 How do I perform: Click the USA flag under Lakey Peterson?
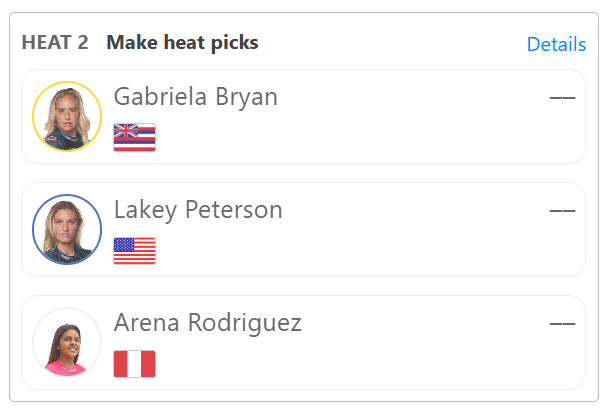pos(135,251)
